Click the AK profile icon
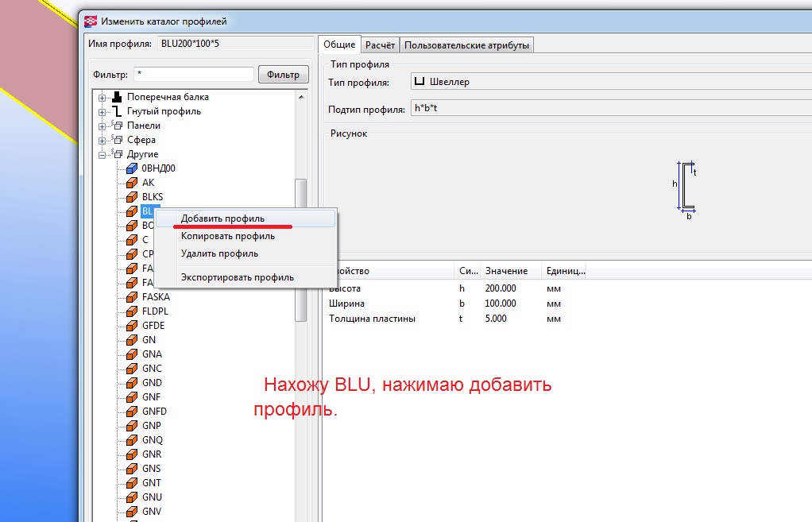 tap(132, 183)
